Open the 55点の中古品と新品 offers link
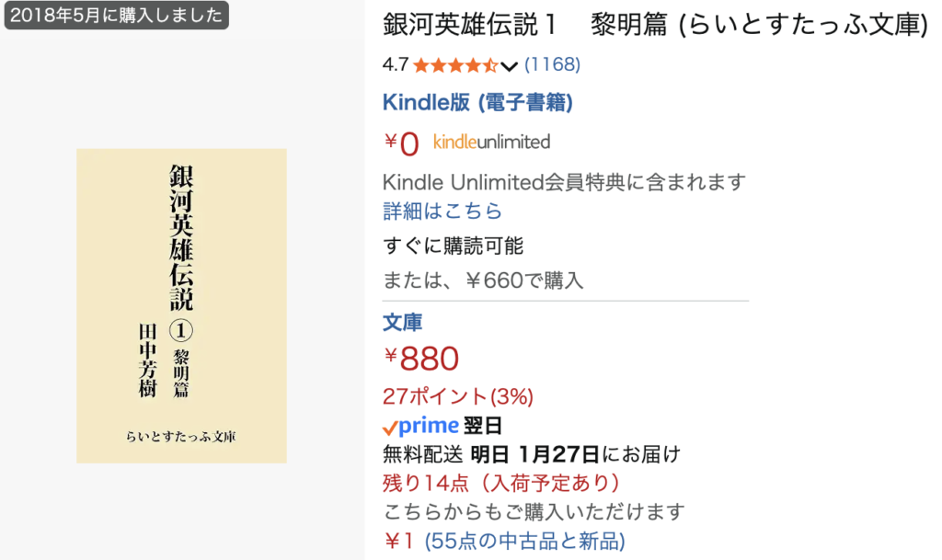The width and height of the screenshot is (942, 560). click(524, 541)
